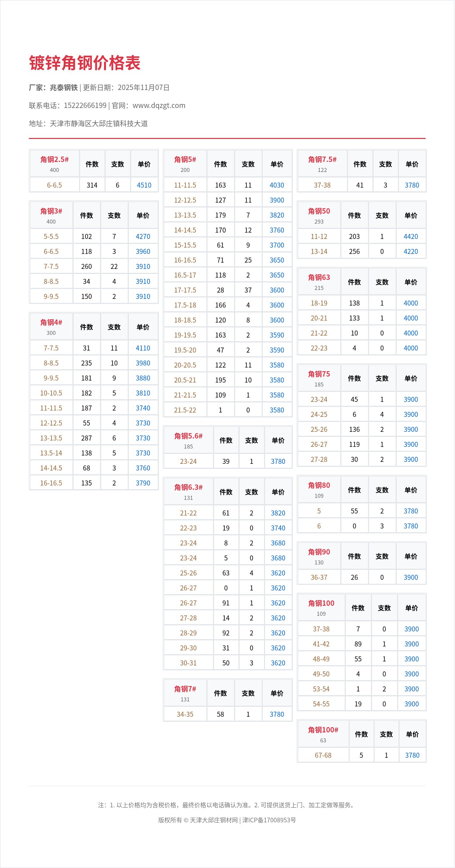The height and width of the screenshot is (868, 455).
Task: Click the 角钢5# table heading
Action: pos(185,159)
